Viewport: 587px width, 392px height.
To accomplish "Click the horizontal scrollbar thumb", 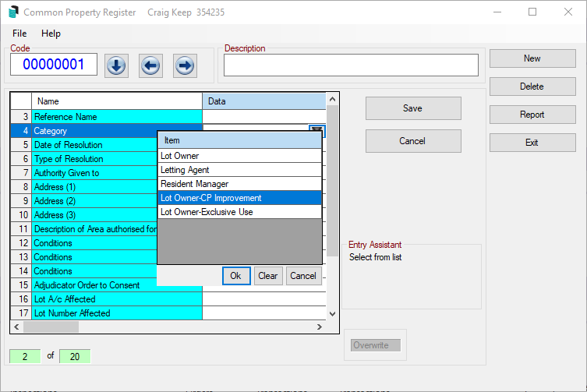I will tap(51, 327).
